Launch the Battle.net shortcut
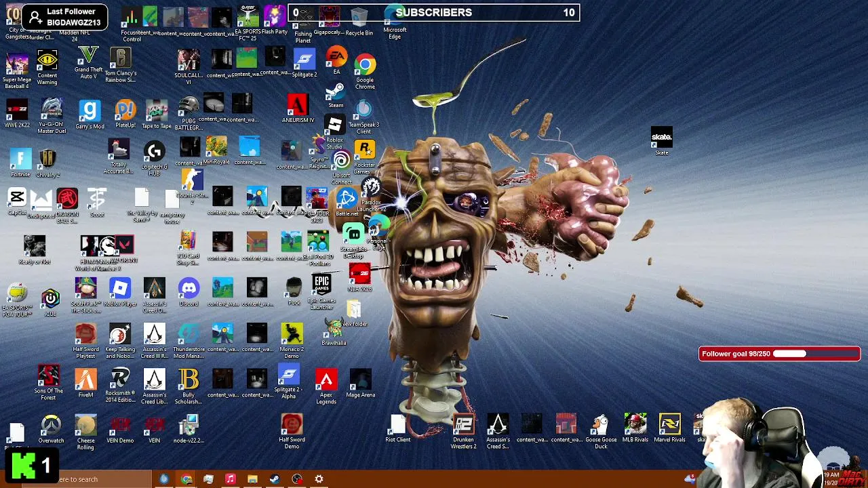This screenshot has width=868, height=488. [347, 203]
